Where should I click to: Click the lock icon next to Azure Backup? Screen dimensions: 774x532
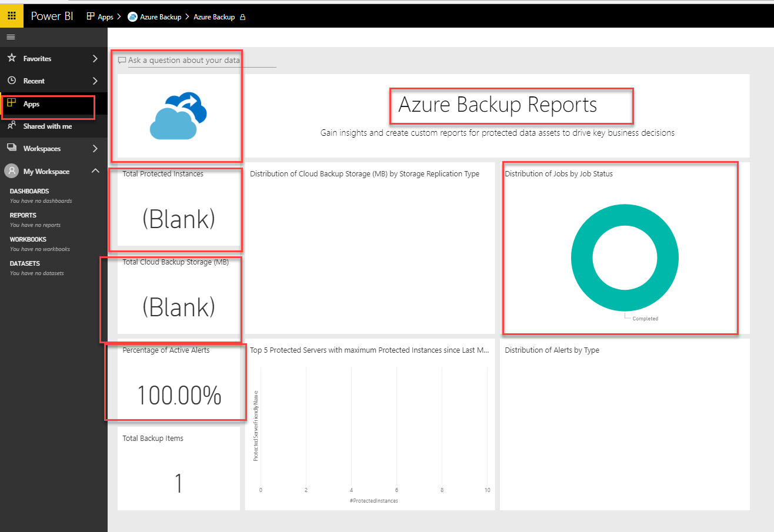pos(242,16)
